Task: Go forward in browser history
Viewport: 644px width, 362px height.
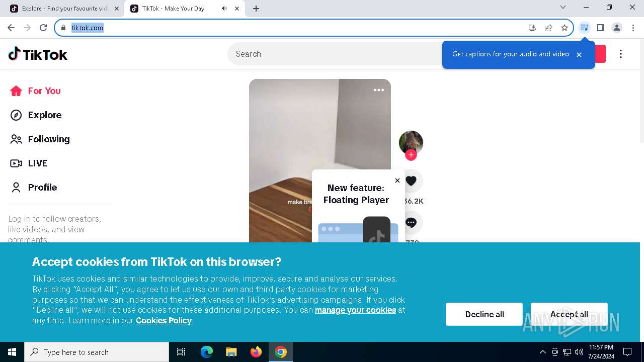Action: (x=27, y=28)
